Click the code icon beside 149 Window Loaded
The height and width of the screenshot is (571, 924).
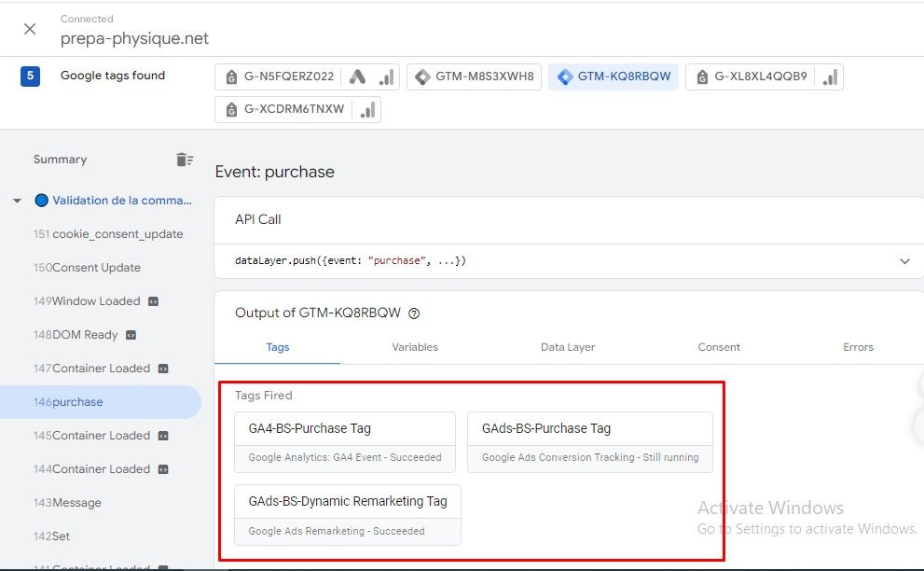pos(153,301)
